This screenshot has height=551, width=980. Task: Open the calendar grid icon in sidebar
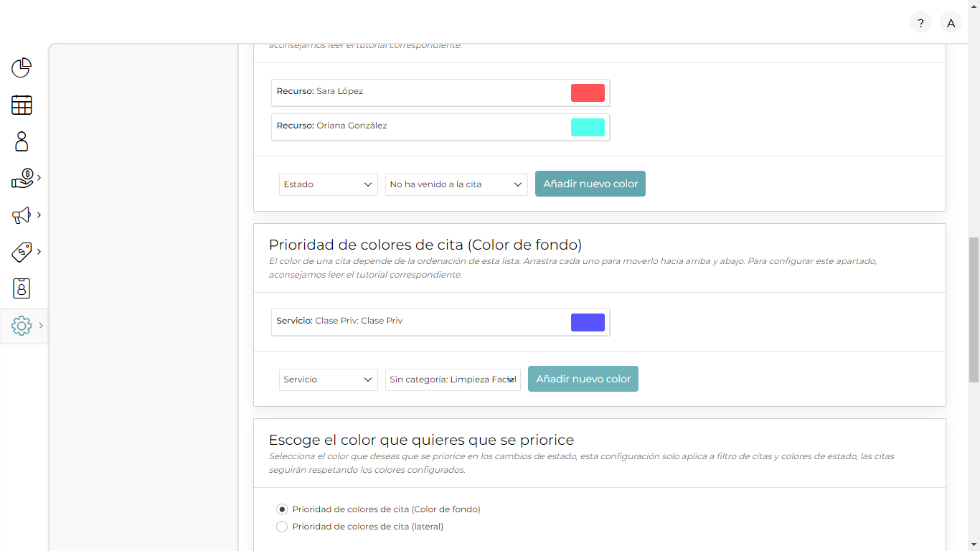22,105
